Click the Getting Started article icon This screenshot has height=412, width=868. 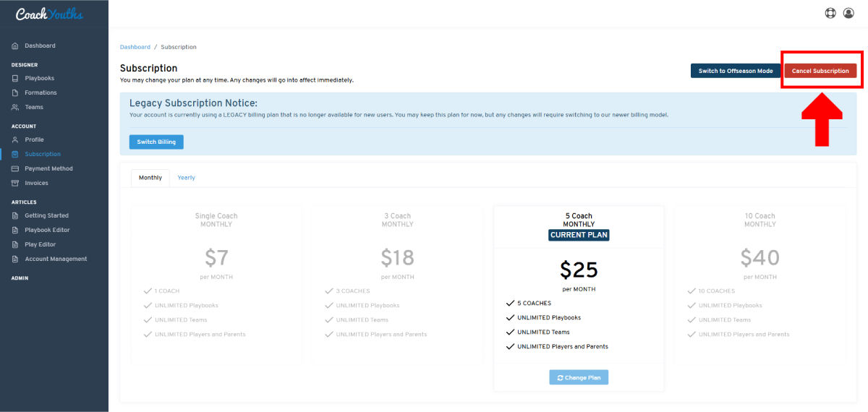coord(15,215)
